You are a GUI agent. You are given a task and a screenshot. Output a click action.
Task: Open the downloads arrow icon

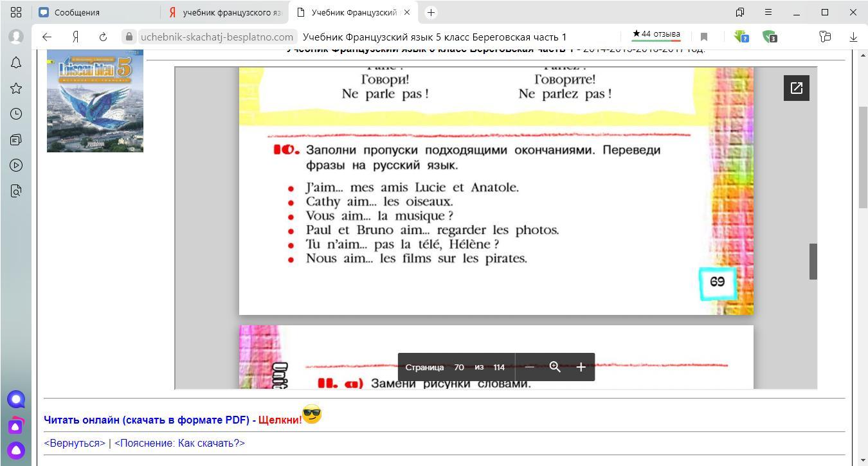[853, 37]
